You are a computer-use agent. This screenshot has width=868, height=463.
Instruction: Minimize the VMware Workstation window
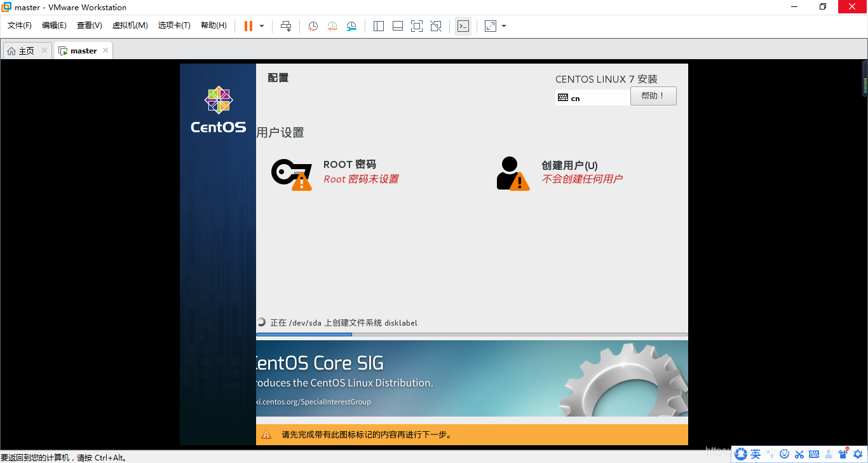[x=794, y=7]
